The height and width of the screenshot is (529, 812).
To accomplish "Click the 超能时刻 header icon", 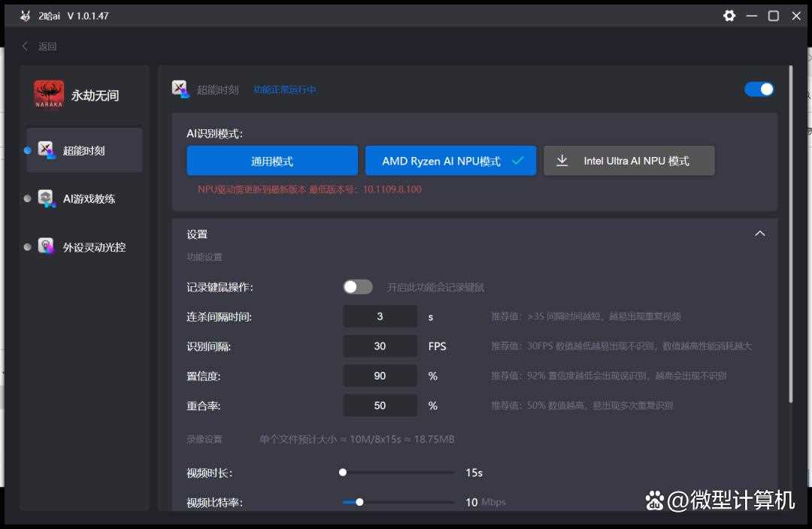I will coord(180,89).
